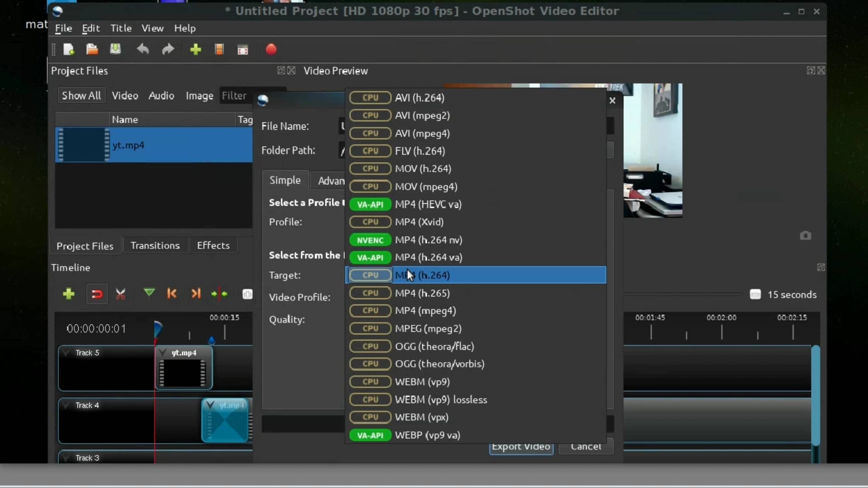The width and height of the screenshot is (868, 488).
Task: Add a new track to the timeline
Action: click(68, 294)
